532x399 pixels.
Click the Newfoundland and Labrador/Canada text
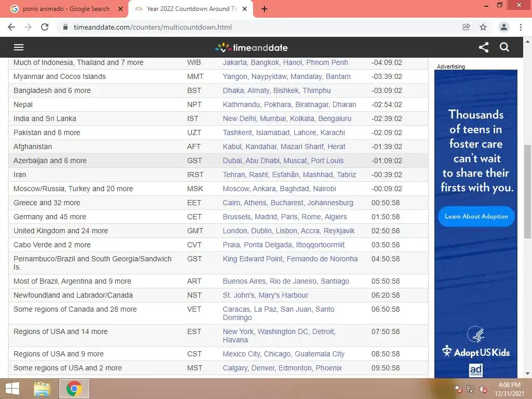[73, 295]
